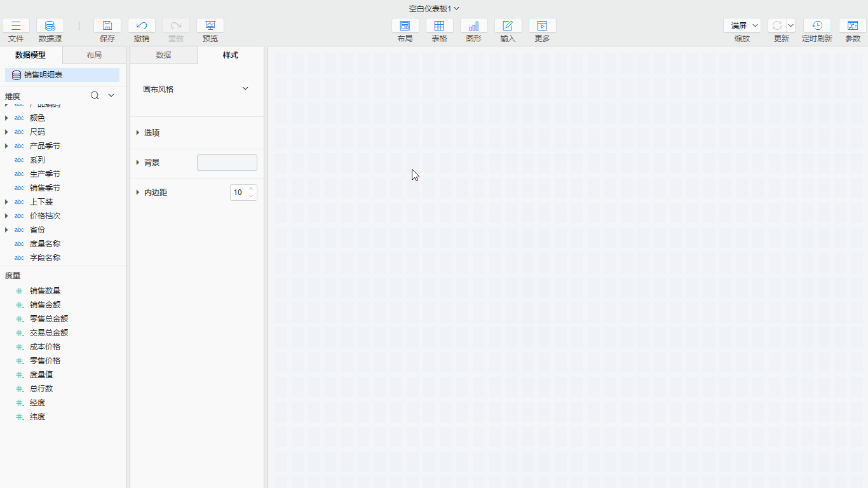Screen dimensions: 868x488
Task: Save the dashboard with 保存 icon
Action: (107, 26)
